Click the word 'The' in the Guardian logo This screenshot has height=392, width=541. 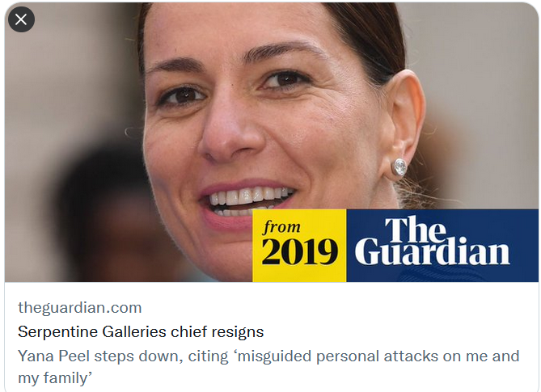pos(416,229)
